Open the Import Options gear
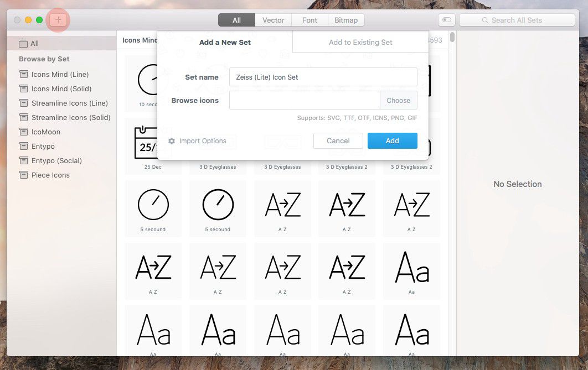The width and height of the screenshot is (588, 370). tap(172, 141)
